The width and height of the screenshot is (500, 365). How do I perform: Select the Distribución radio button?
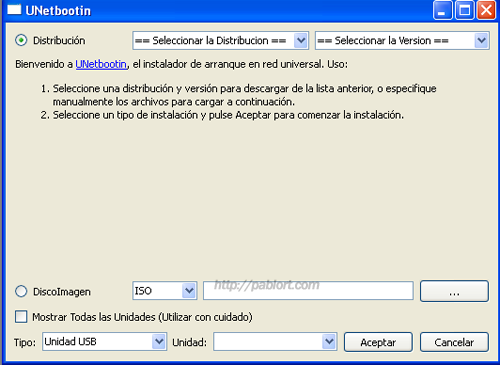click(21, 41)
